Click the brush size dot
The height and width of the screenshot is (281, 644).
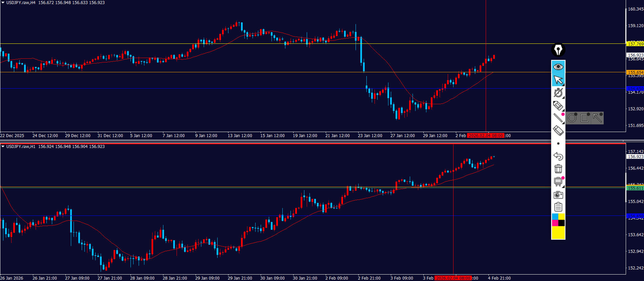(x=558, y=144)
